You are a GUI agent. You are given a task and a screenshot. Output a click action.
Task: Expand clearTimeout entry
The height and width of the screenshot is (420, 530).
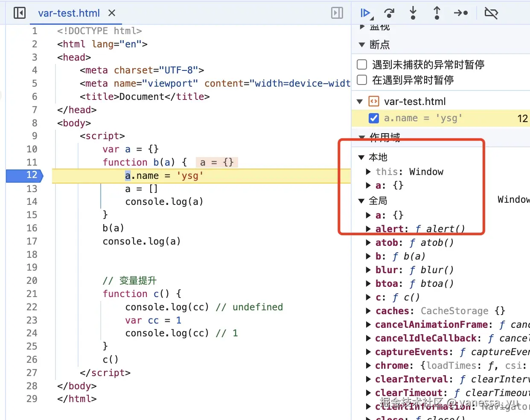point(368,393)
